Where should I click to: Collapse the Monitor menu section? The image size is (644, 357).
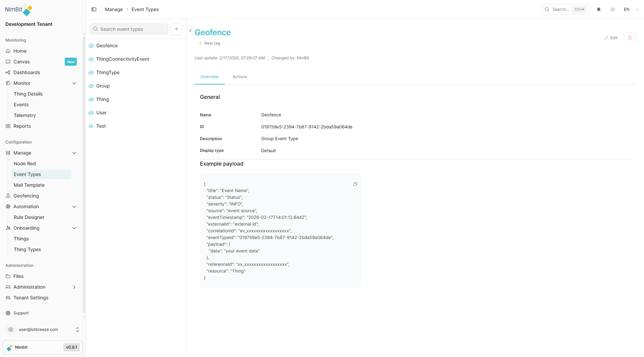(74, 83)
